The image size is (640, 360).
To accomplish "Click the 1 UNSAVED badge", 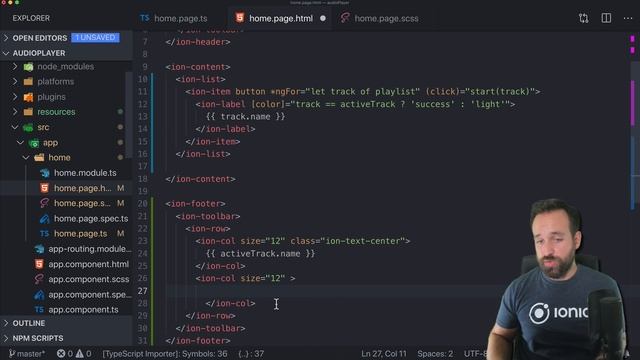I will [x=96, y=38].
